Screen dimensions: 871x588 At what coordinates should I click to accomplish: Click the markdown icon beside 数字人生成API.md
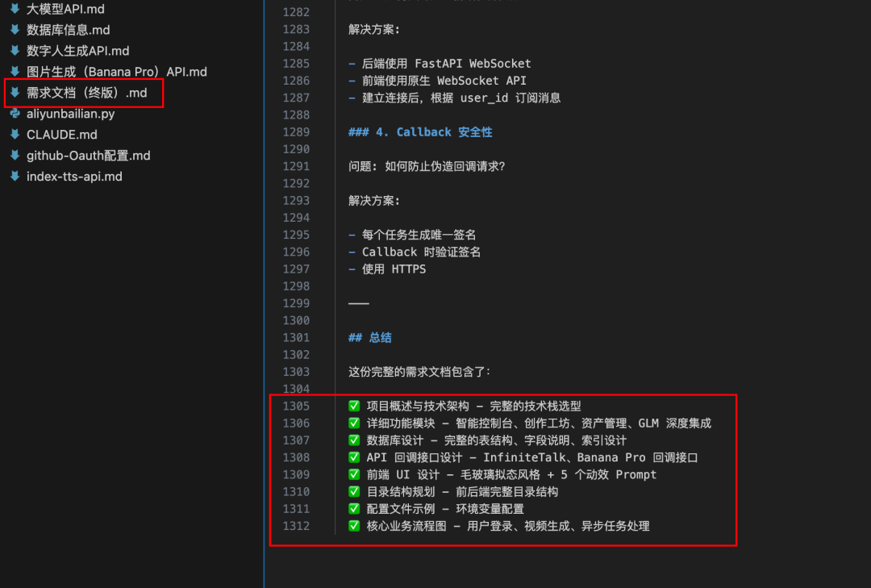point(15,51)
